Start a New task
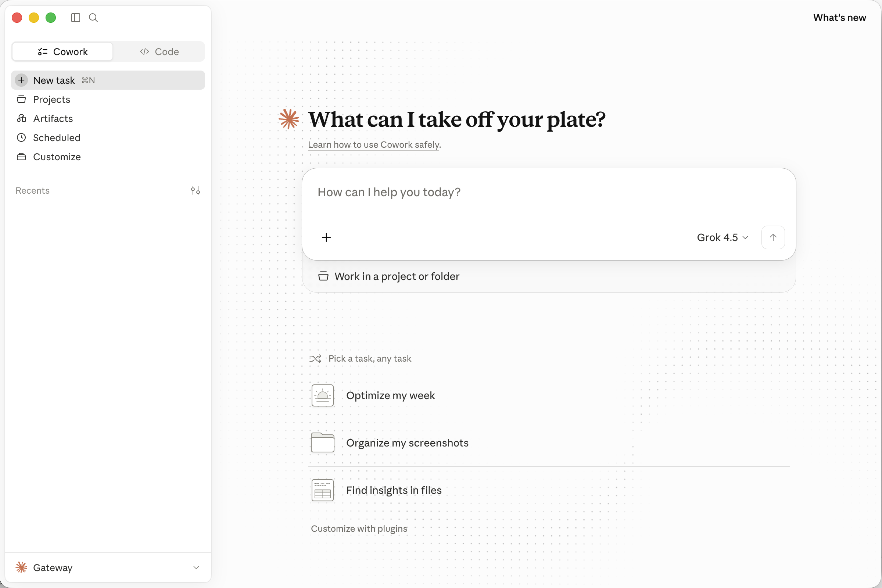This screenshot has height=588, width=882. tap(108, 80)
